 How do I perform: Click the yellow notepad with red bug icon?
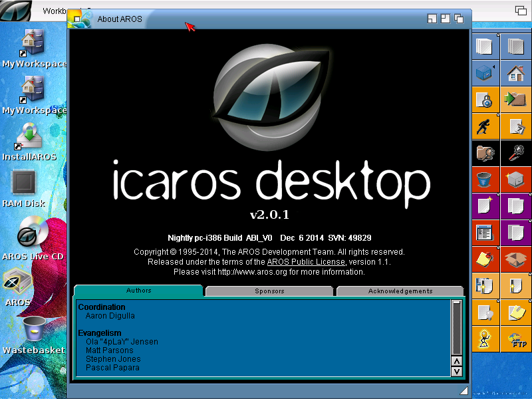(485, 259)
